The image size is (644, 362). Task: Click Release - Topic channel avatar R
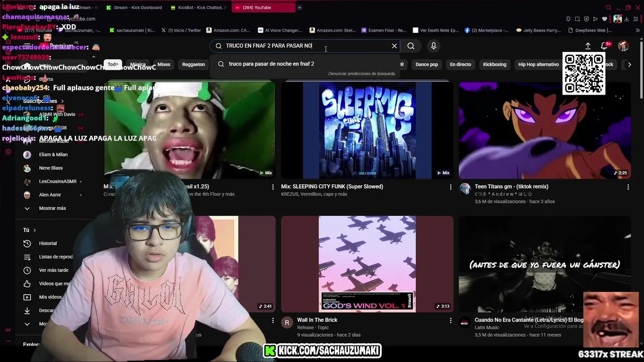pos(287,322)
